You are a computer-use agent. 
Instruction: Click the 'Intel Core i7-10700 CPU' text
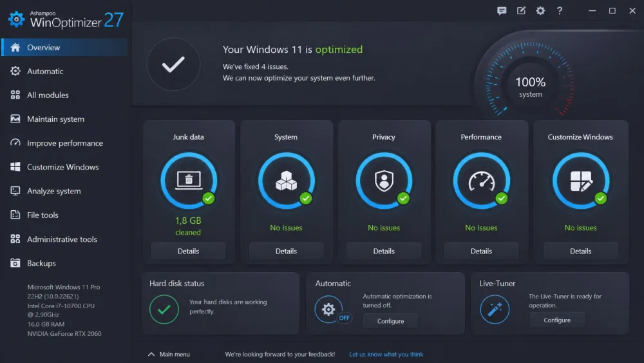(61, 306)
